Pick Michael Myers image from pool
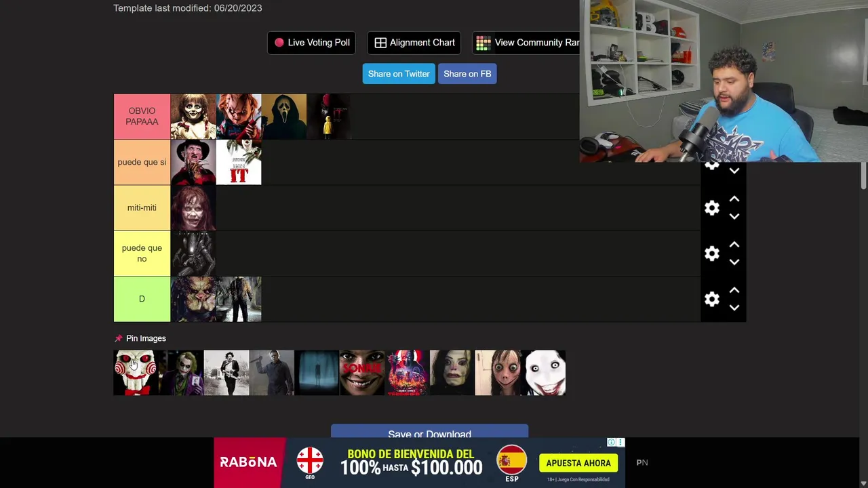 [x=272, y=373]
